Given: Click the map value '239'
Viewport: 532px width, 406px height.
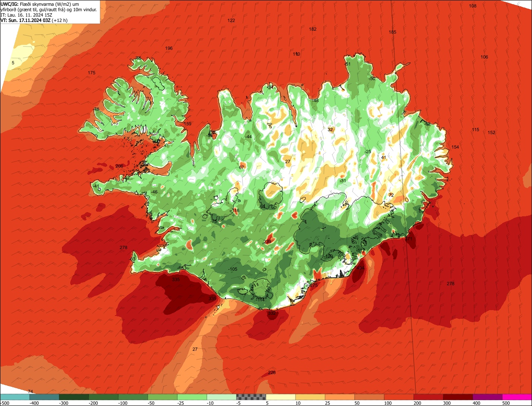Looking at the screenshot, I should coord(267,242).
